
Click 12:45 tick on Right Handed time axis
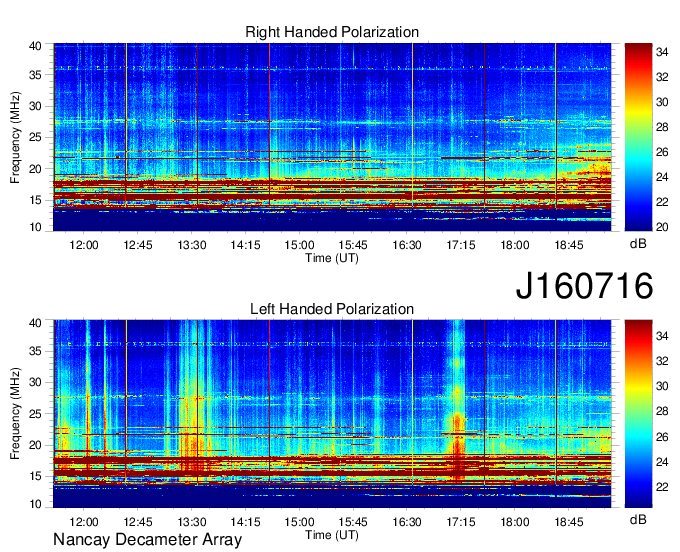(138, 245)
